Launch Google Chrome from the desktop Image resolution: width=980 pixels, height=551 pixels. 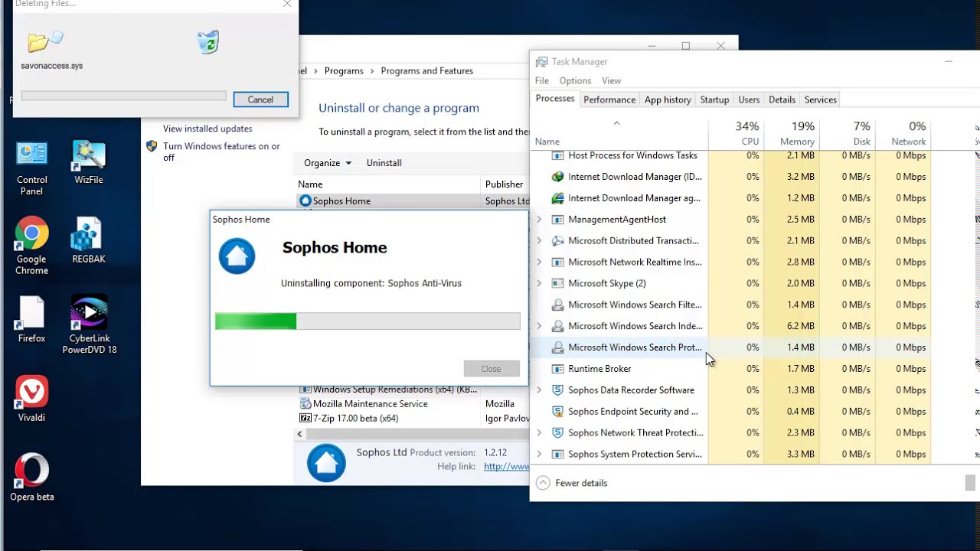(x=31, y=246)
